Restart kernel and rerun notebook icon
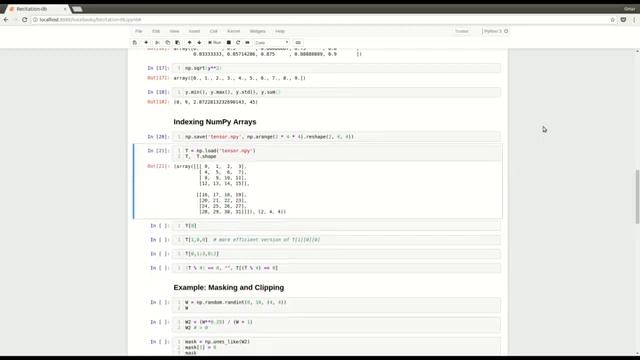 [247, 42]
